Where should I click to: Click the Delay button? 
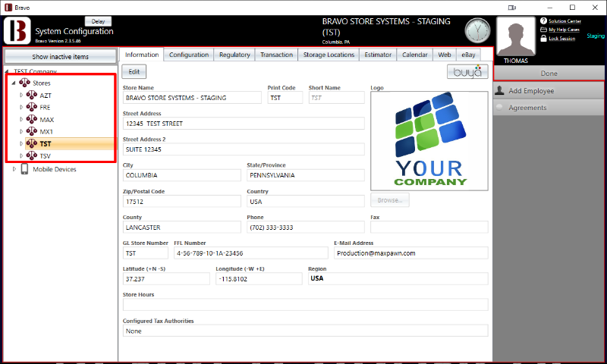[x=98, y=21]
